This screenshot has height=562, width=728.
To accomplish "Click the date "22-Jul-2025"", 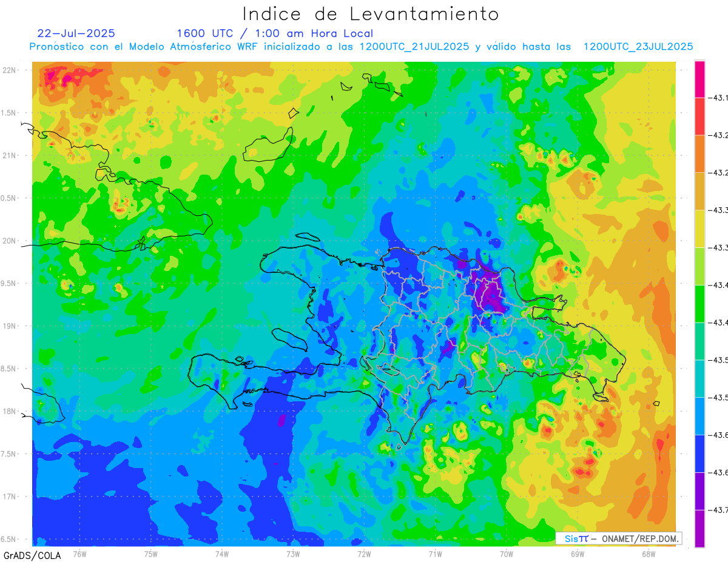I will pos(76,33).
